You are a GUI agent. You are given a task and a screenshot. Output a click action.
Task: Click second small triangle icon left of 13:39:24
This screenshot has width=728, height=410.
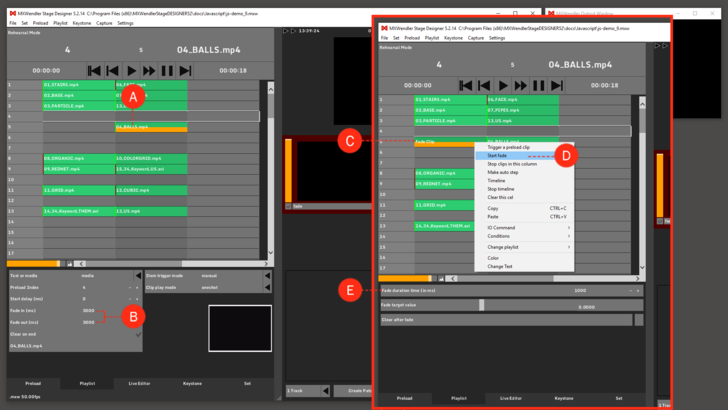293,31
